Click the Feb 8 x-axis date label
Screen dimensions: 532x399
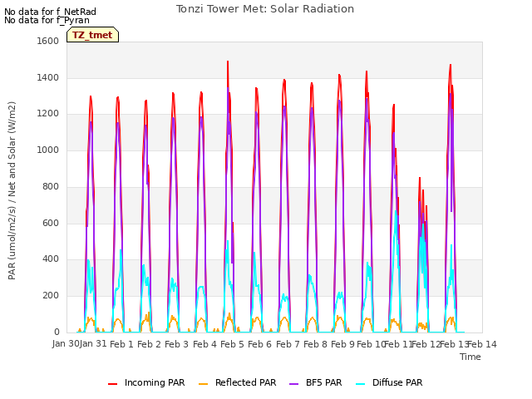[x=315, y=344]
